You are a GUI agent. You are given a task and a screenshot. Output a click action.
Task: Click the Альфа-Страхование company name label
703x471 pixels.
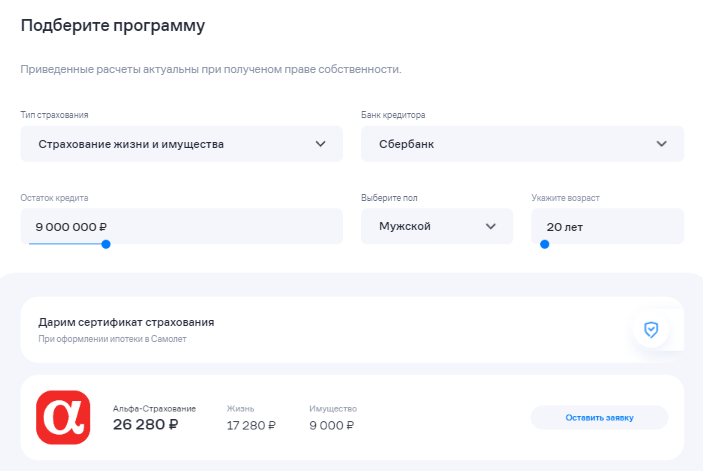(x=154, y=408)
